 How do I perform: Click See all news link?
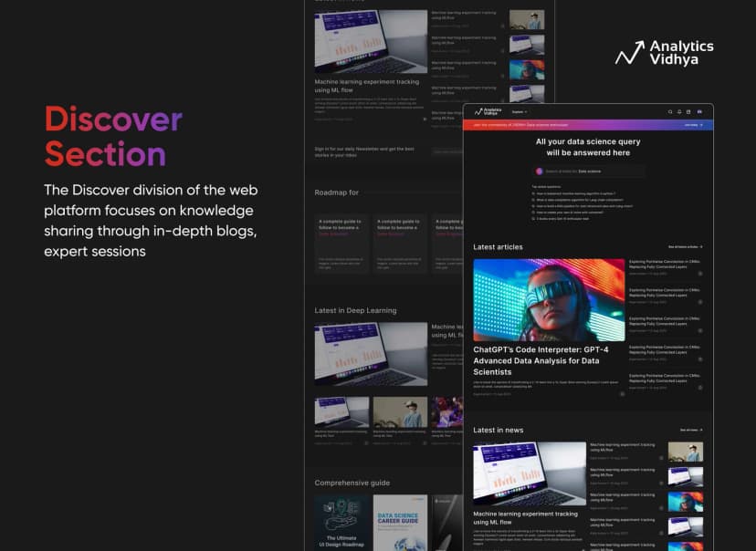[x=690, y=430]
